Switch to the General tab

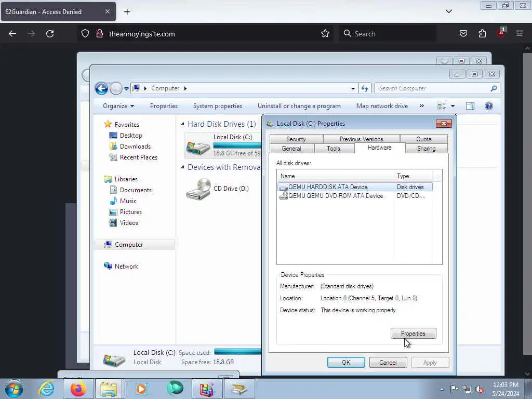[x=291, y=149]
